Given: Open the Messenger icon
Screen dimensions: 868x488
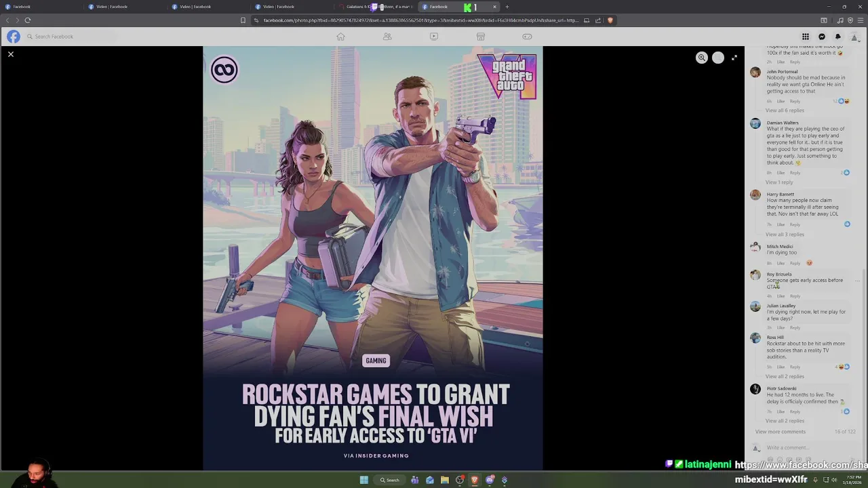Looking at the screenshot, I should [822, 37].
